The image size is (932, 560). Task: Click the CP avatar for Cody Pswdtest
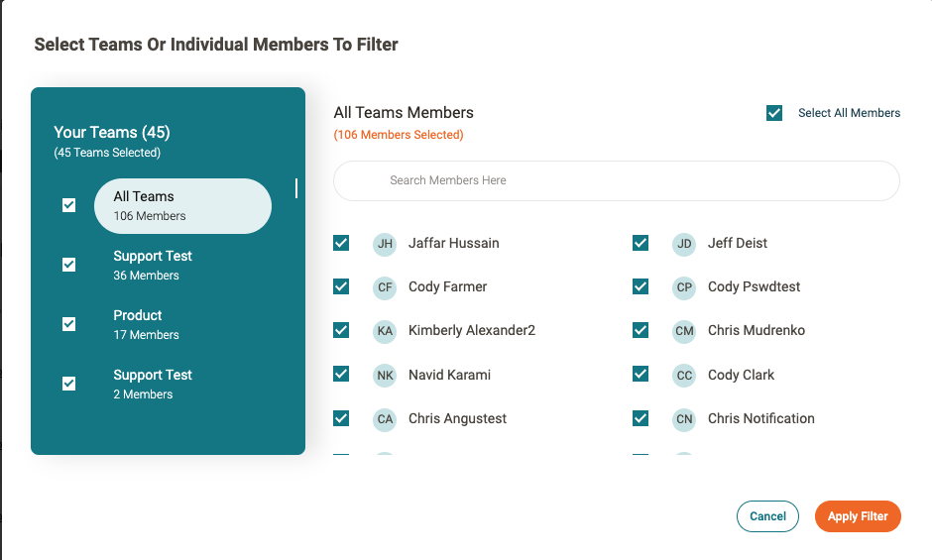coord(684,287)
